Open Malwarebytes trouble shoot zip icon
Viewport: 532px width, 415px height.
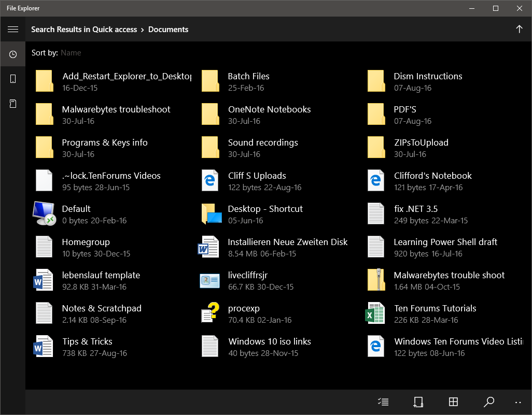[x=376, y=280]
